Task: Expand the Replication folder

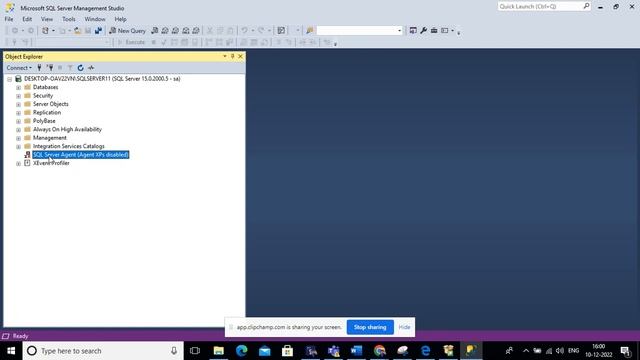Action: coord(18,113)
